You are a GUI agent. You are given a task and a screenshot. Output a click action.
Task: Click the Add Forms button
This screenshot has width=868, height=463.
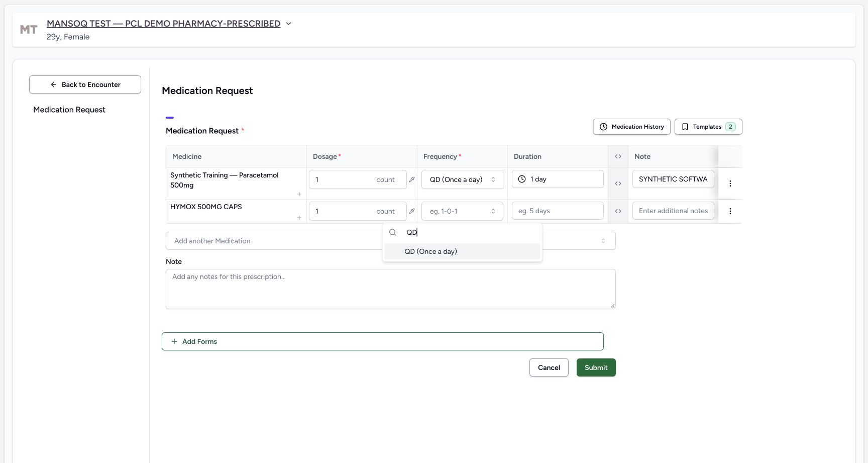[383, 341]
